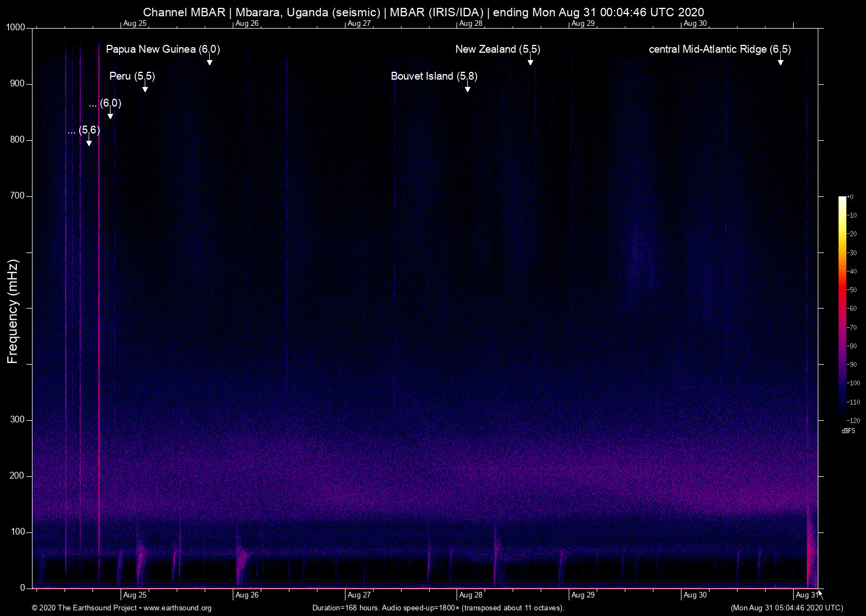
Task: Click the dBFS color scale bar
Action: click(x=842, y=307)
